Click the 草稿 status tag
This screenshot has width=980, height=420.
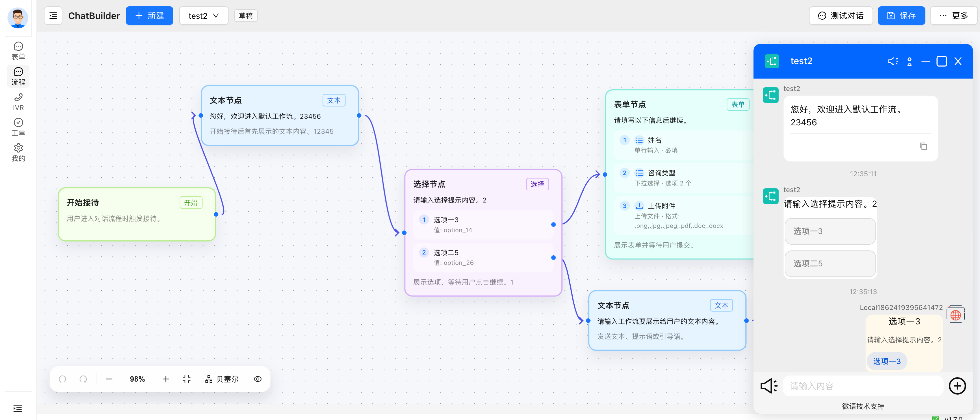coord(246,16)
